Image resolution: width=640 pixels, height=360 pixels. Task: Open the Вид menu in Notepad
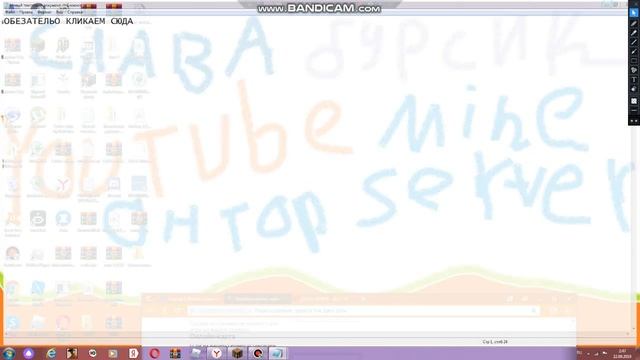click(x=60, y=12)
